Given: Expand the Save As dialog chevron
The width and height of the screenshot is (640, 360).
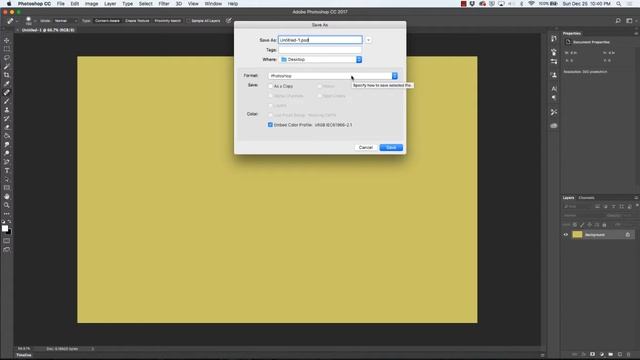Looking at the screenshot, I should pyautogui.click(x=368, y=40).
